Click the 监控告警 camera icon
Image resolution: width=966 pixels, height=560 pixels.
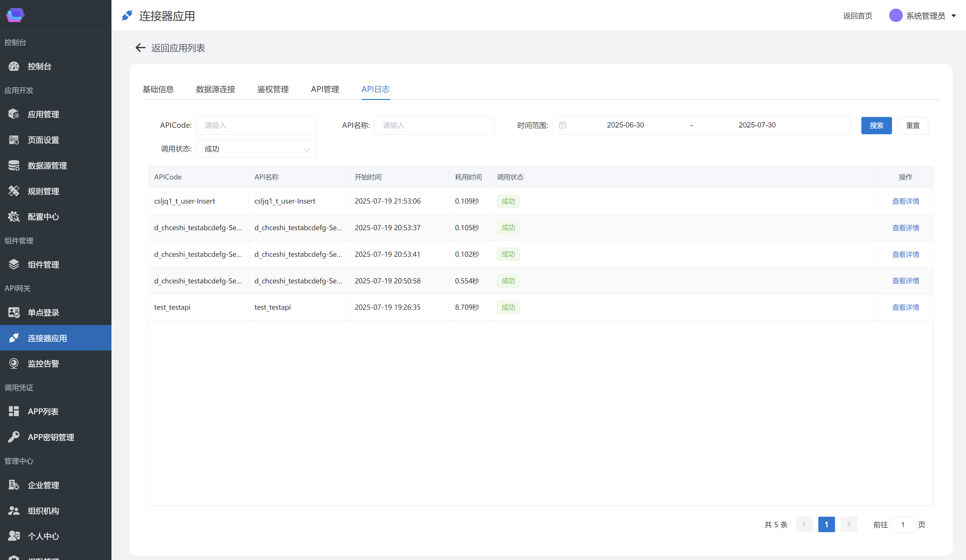point(14,364)
